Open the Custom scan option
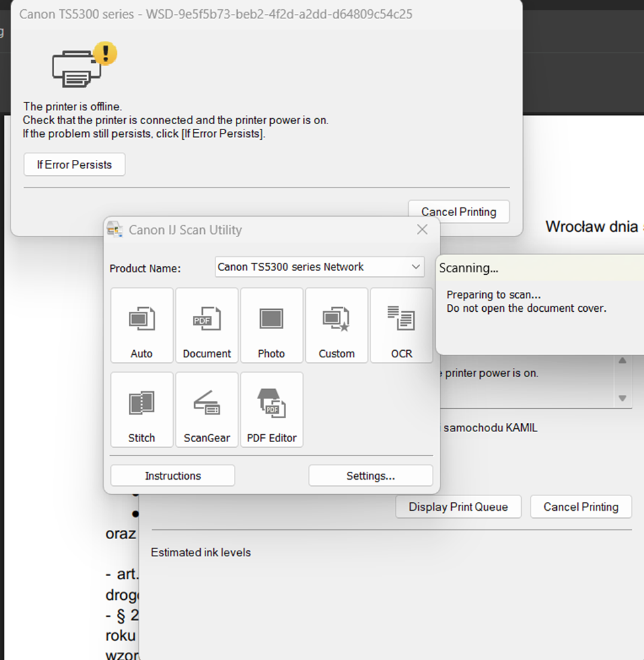 point(336,325)
